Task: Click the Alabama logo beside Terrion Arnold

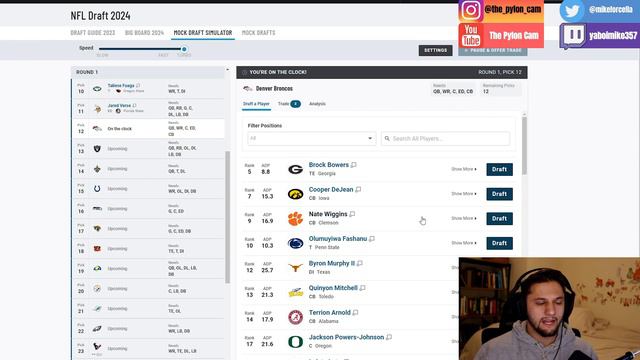Action: point(296,317)
